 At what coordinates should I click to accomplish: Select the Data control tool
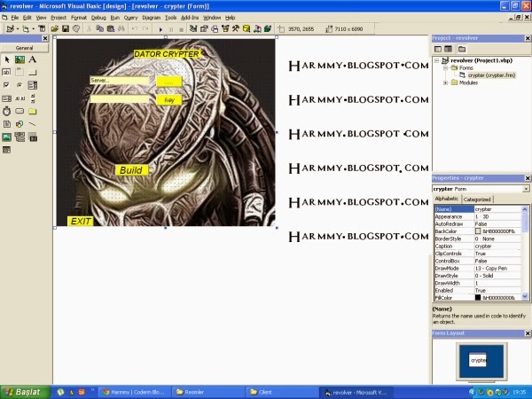[x=20, y=137]
